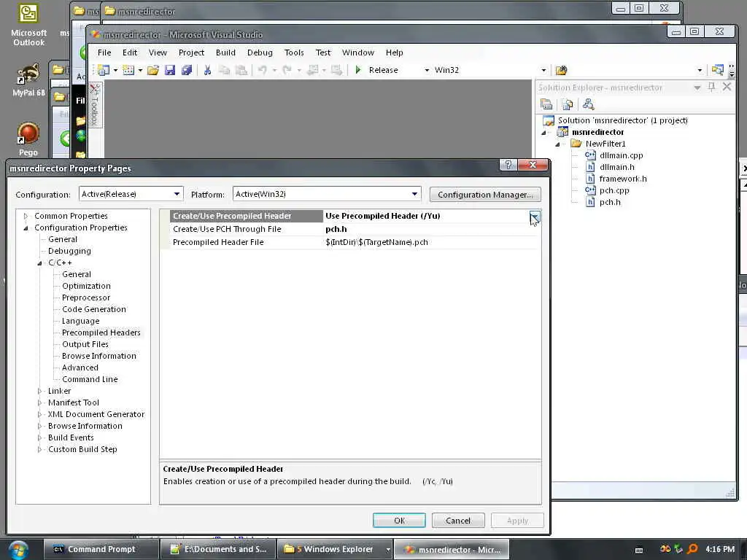The image size is (747, 560).
Task: Collapse Configuration Properties tree node
Action: [26, 228]
